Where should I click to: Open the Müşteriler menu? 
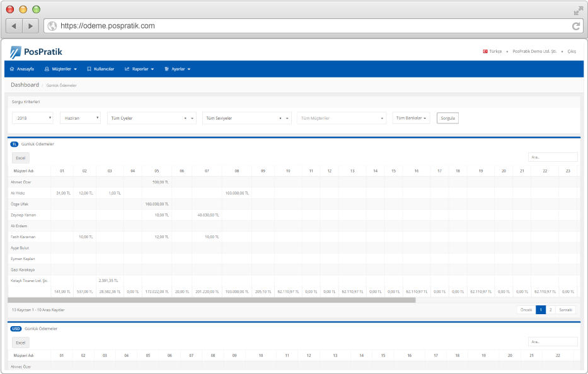click(x=61, y=69)
